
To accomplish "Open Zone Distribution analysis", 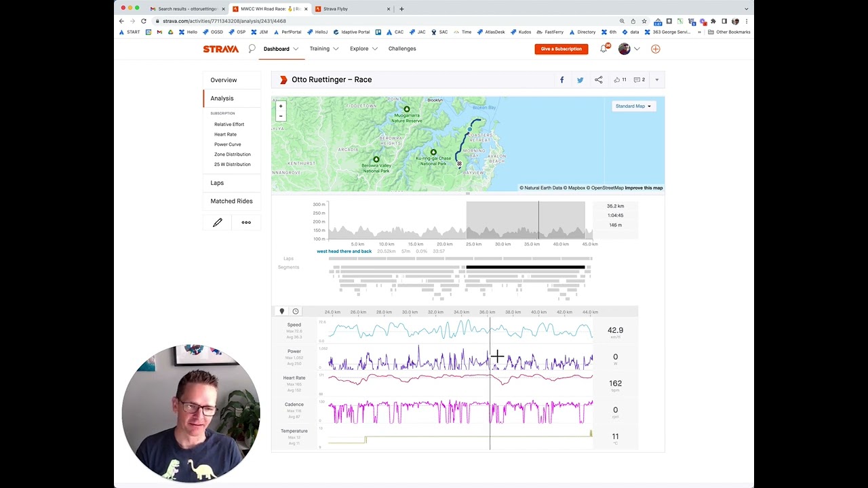I will pyautogui.click(x=233, y=155).
